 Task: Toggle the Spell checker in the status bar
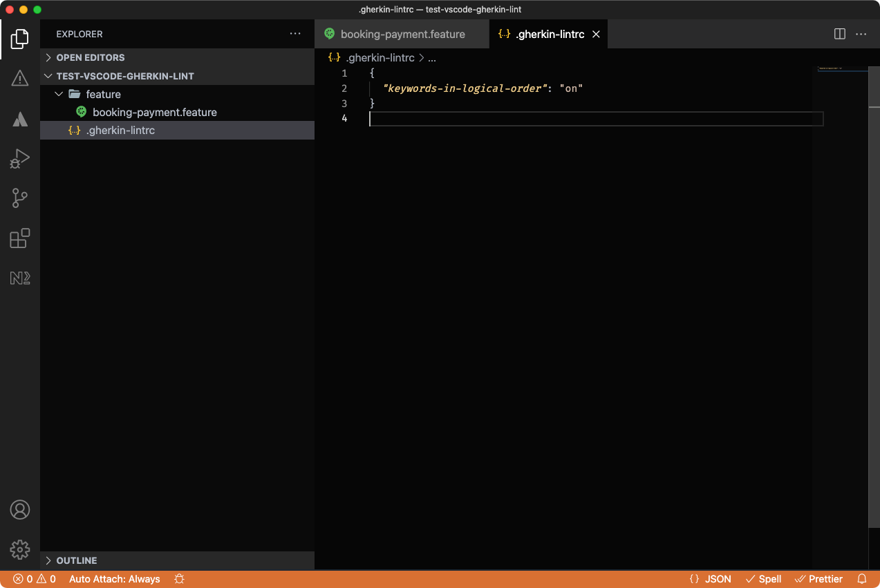point(763,579)
